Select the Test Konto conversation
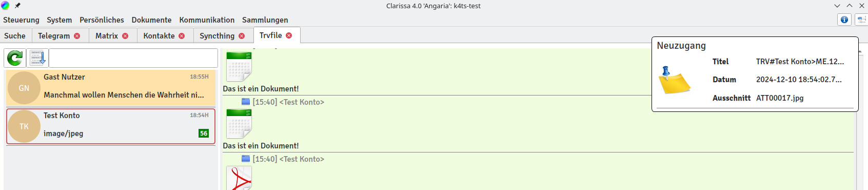This screenshot has height=190, width=868. (111, 126)
